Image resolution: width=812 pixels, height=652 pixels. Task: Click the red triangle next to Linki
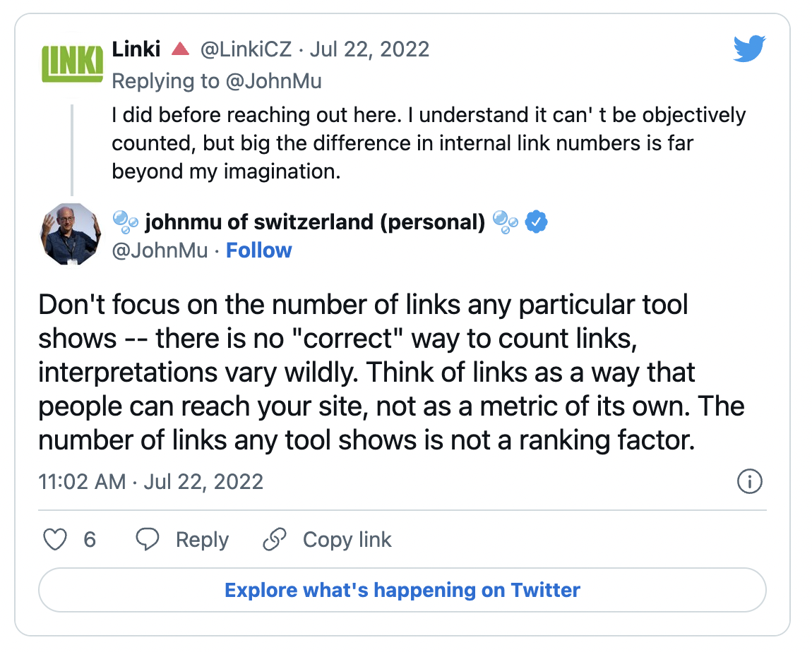point(180,49)
